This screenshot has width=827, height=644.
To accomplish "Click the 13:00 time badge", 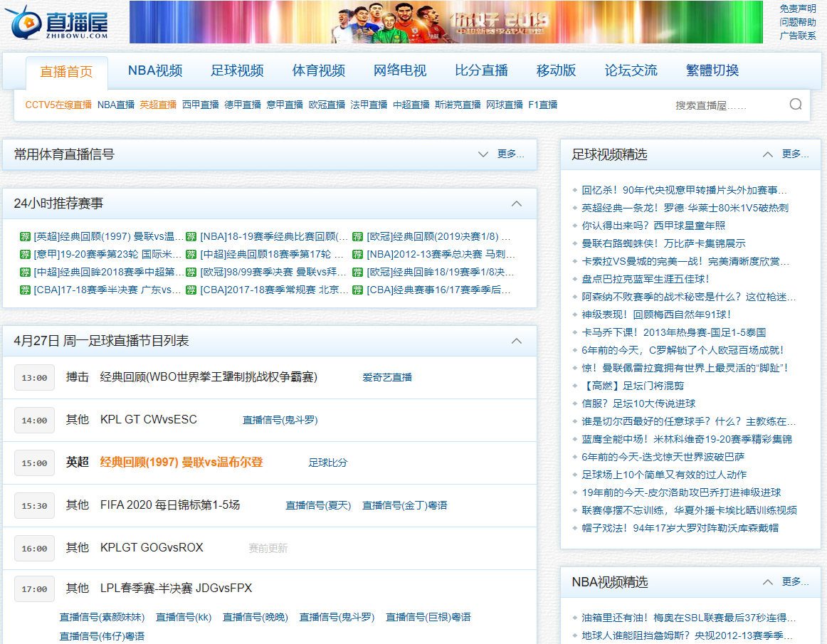I will [x=34, y=378].
